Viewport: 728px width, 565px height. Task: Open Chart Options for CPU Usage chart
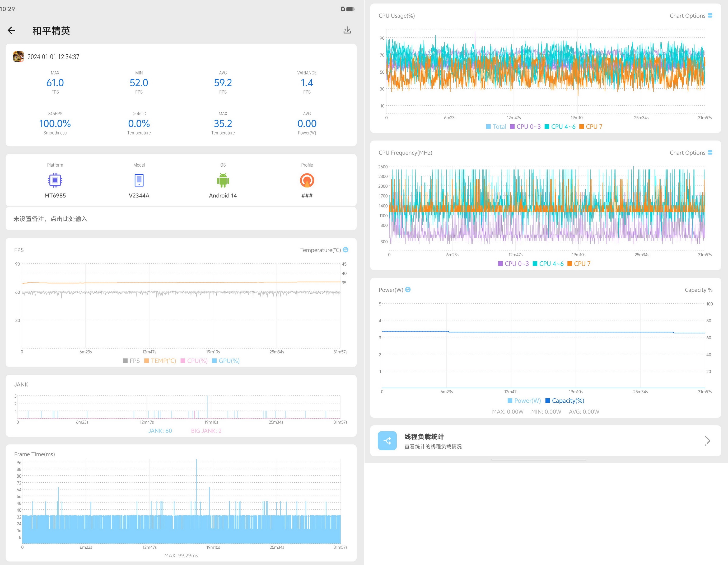point(691,16)
